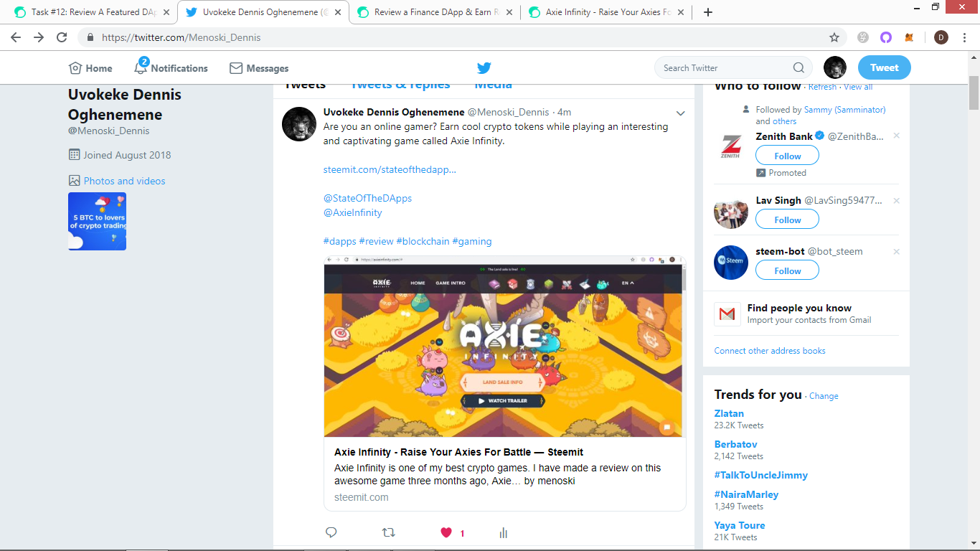980x551 pixels.
Task: Click Connect other address books
Action: pyautogui.click(x=770, y=351)
